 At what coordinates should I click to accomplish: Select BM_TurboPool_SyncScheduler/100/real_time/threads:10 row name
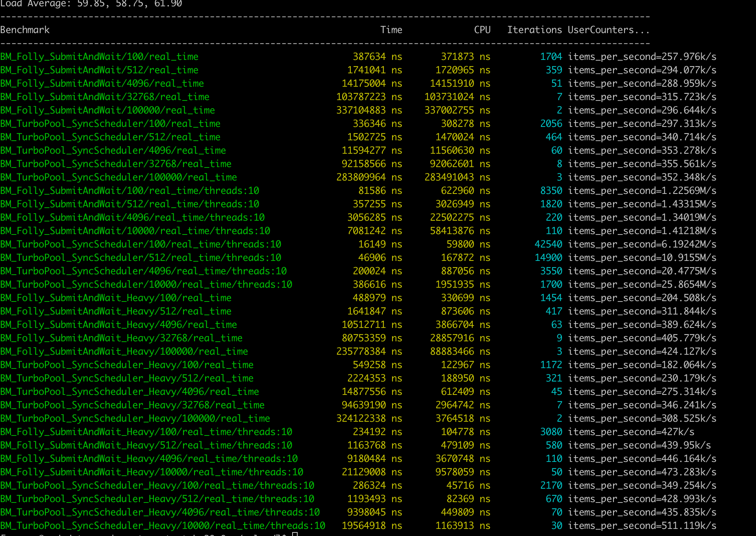pos(141,244)
